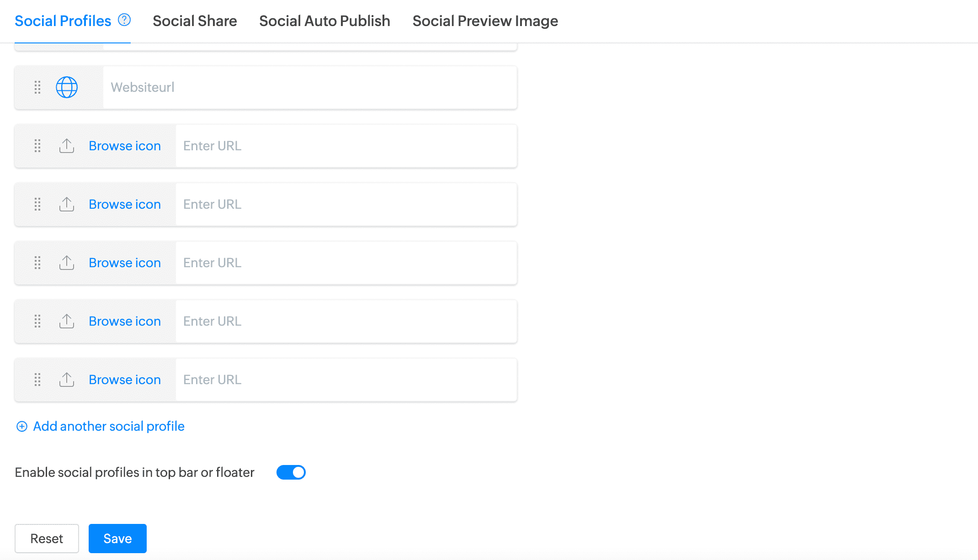Click the drag handle of the Websiteurl row
Viewport: 978px width, 560px height.
(37, 87)
